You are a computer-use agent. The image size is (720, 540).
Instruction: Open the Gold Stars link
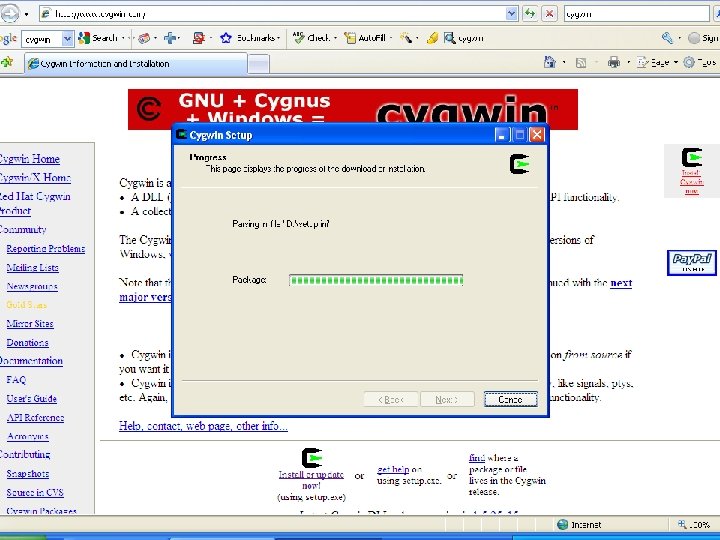click(27, 304)
